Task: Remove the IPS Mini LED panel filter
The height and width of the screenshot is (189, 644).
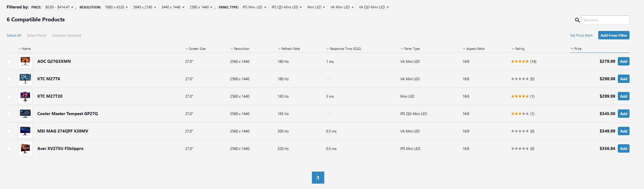Action: coord(265,7)
